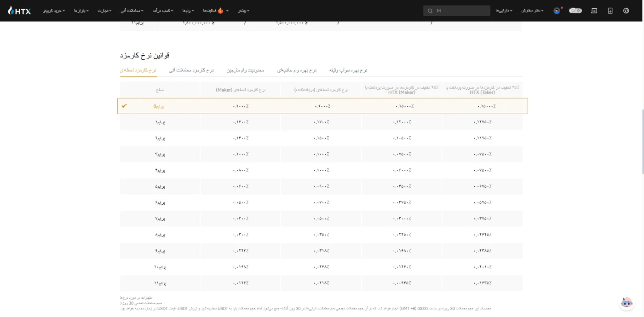Open the messages notification icon

[x=594, y=11]
